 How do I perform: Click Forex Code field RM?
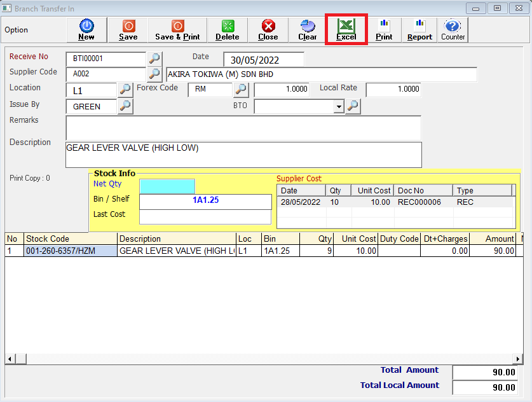pyautogui.click(x=210, y=89)
